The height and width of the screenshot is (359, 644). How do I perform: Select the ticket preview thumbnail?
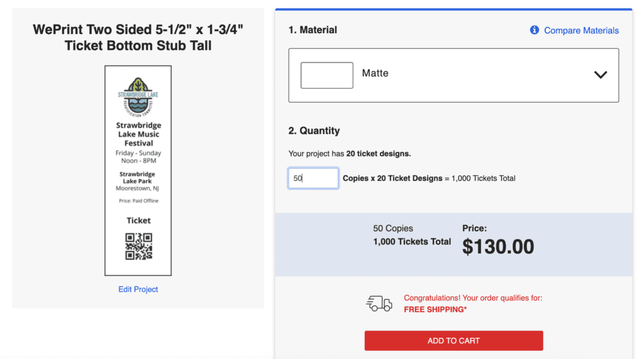click(138, 170)
